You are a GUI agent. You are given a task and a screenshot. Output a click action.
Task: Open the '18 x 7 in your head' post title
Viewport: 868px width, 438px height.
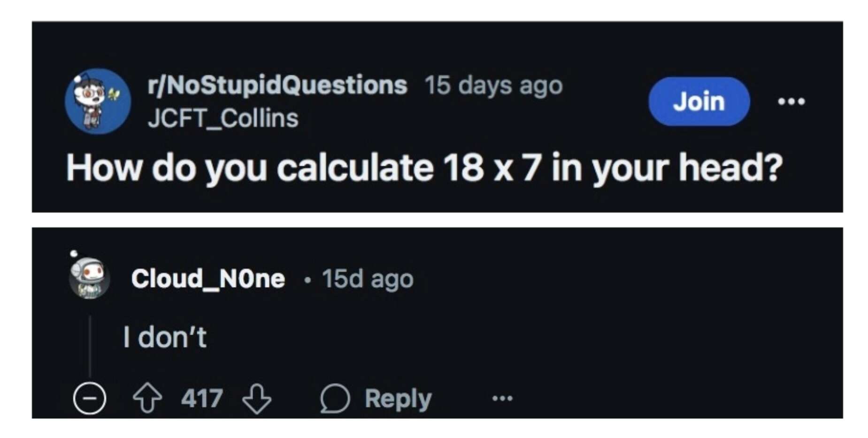[x=424, y=167]
